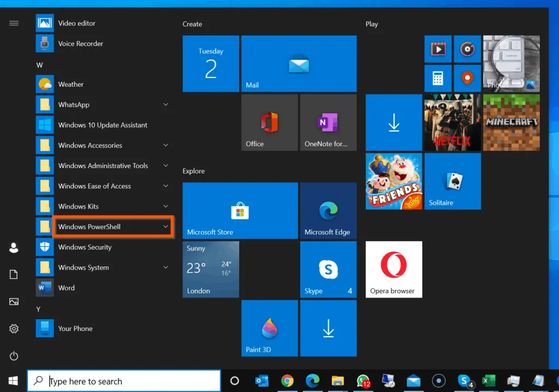
Task: Open Settings via the gear icon
Action: [14, 329]
